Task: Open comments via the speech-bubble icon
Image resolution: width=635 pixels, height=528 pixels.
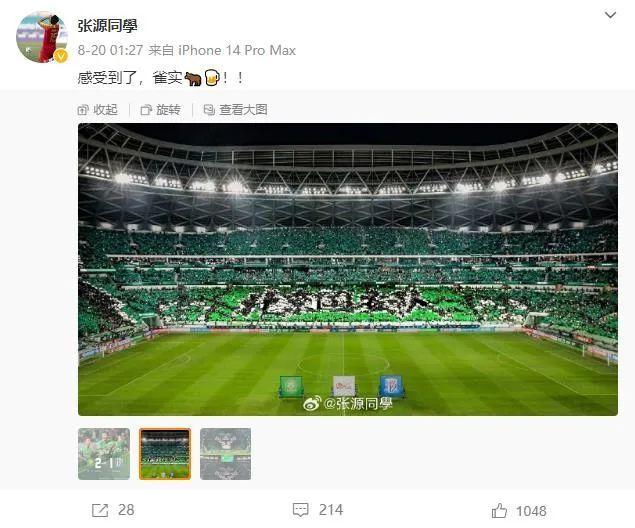Action: pyautogui.click(x=300, y=510)
